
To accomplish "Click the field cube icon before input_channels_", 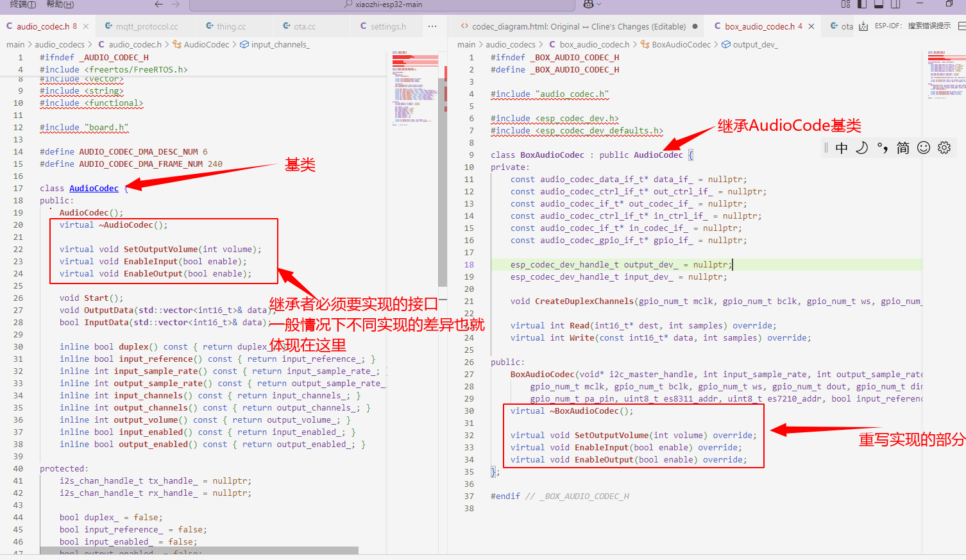I will point(244,44).
